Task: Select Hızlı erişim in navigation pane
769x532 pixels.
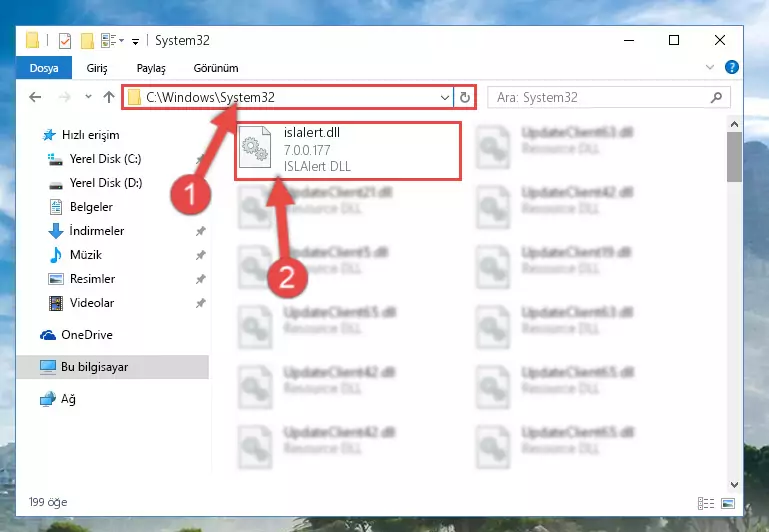Action: coord(90,135)
